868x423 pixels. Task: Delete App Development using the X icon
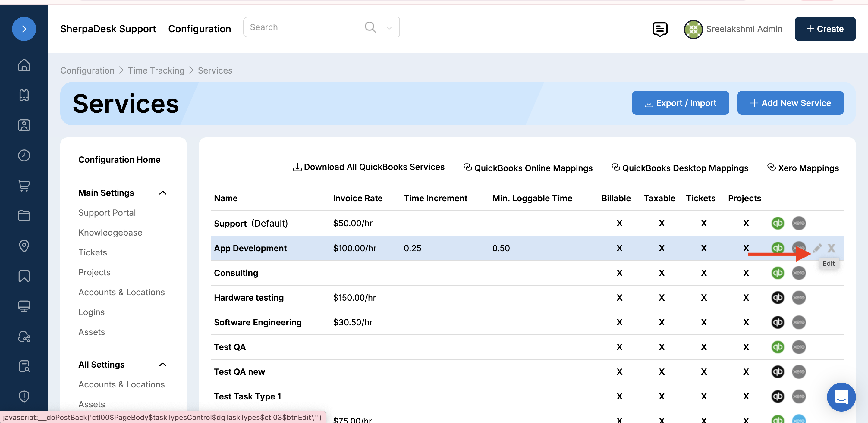point(831,248)
